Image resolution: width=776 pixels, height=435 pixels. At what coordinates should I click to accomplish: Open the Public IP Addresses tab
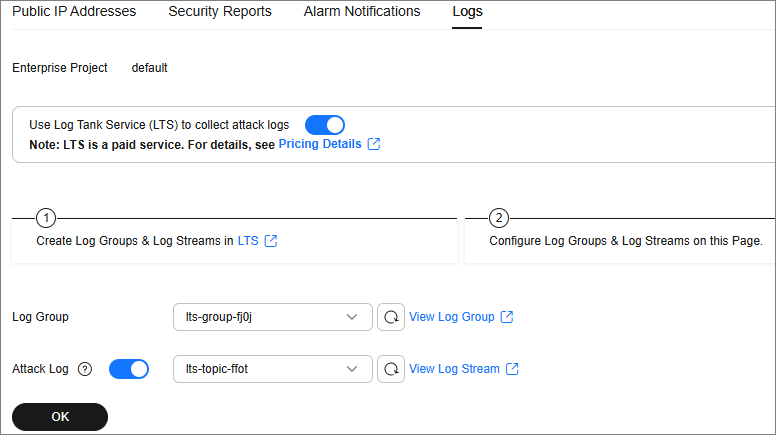(x=74, y=11)
